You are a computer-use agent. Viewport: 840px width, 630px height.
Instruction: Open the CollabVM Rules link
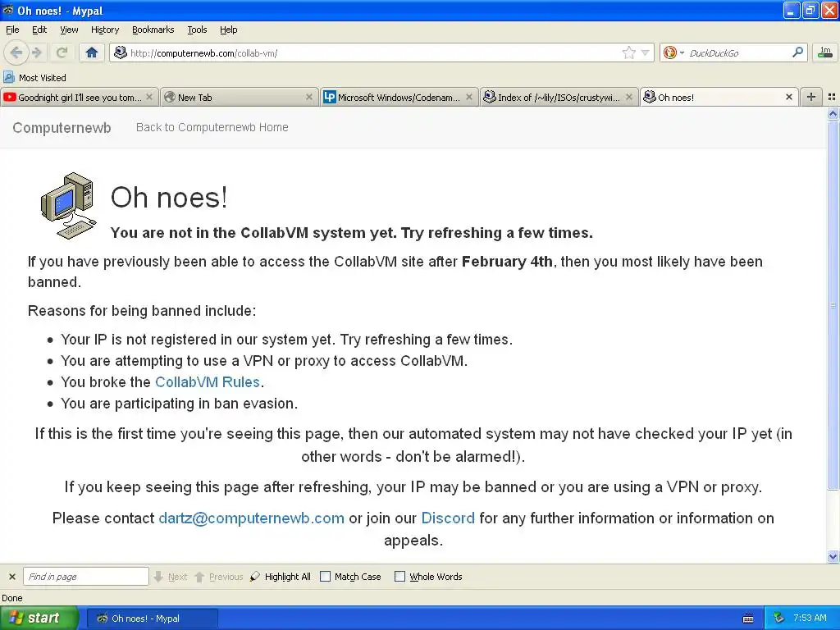[x=208, y=382]
